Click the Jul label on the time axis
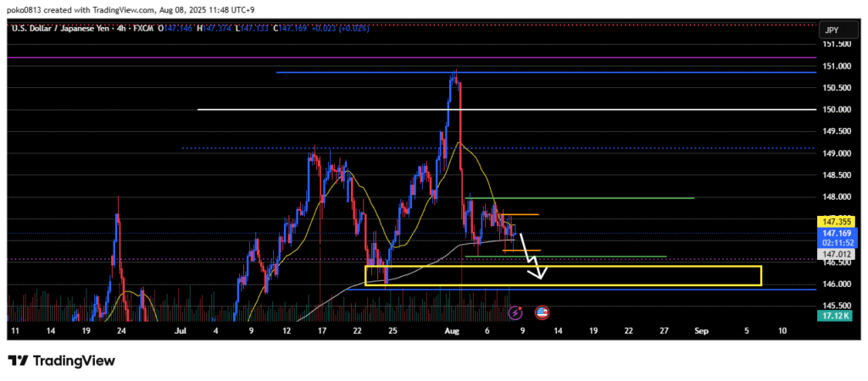This screenshot has height=381, width=868. pyautogui.click(x=179, y=329)
